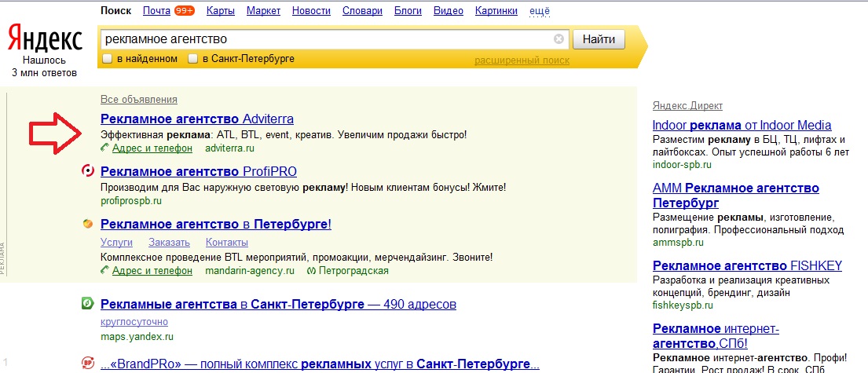
Task: Open the Услуги sitelink
Action: pyautogui.click(x=117, y=243)
